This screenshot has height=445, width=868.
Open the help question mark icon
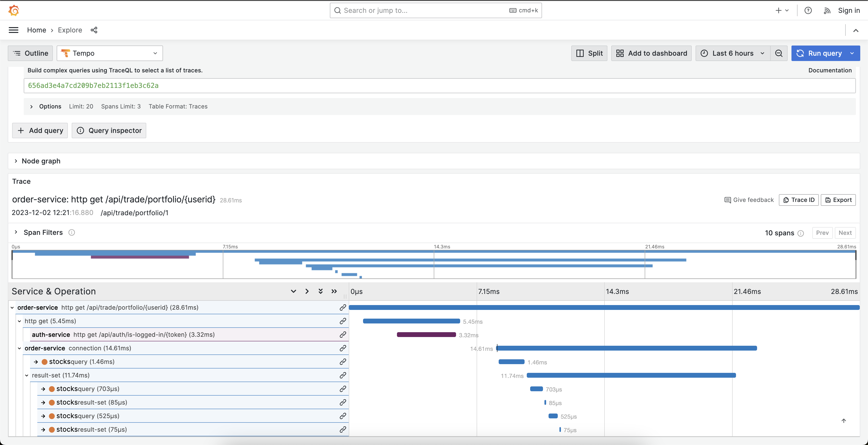[808, 10]
